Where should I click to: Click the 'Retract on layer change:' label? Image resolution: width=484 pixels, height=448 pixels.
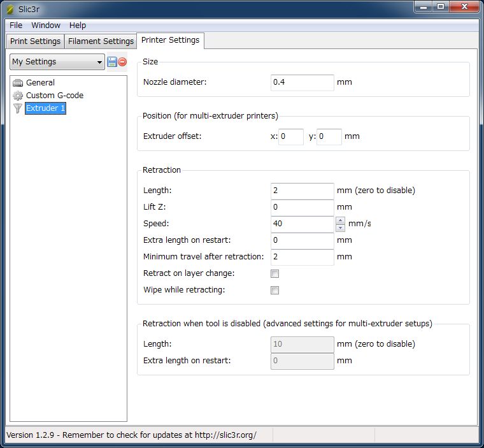(x=189, y=273)
